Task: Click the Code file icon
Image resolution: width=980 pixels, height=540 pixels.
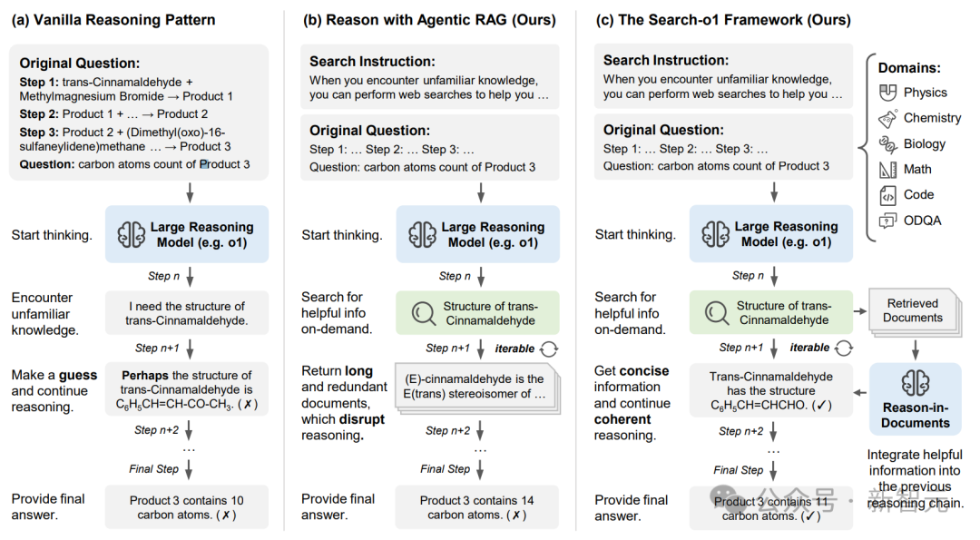Action: click(x=887, y=195)
